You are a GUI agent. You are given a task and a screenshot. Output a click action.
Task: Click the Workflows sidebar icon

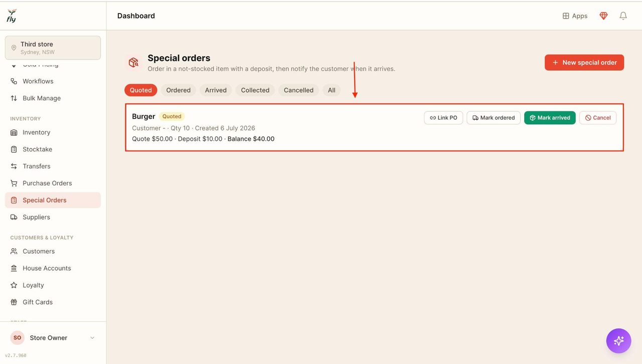pyautogui.click(x=14, y=81)
